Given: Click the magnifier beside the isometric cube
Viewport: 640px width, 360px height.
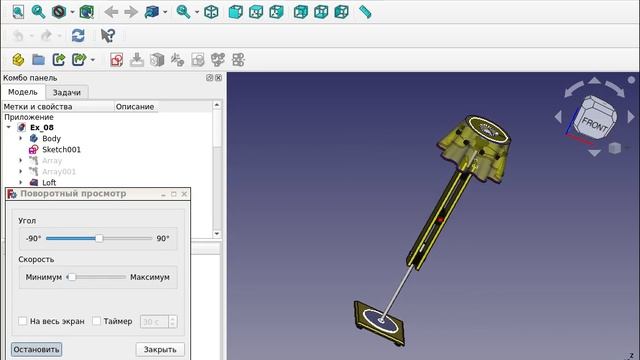Looking at the screenshot, I should click(183, 11).
